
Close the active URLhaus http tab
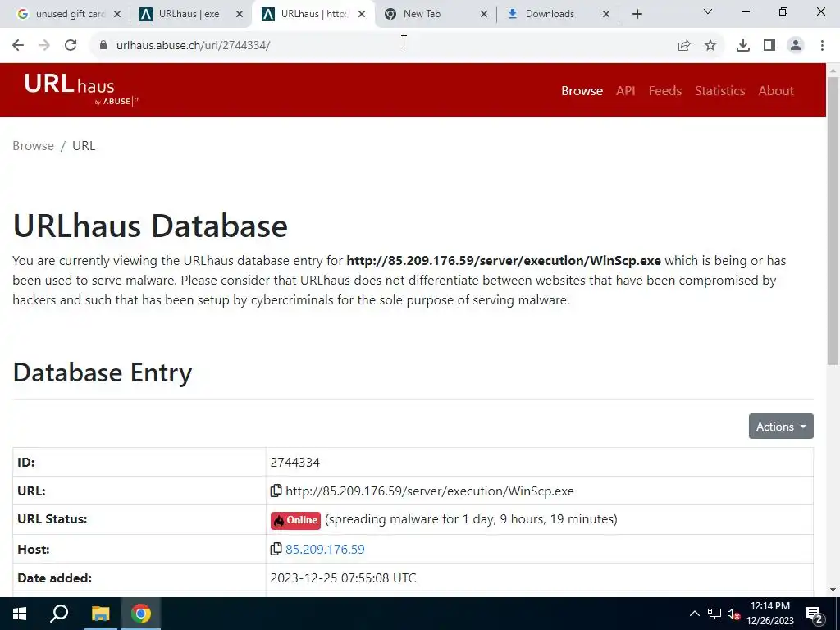(362, 14)
